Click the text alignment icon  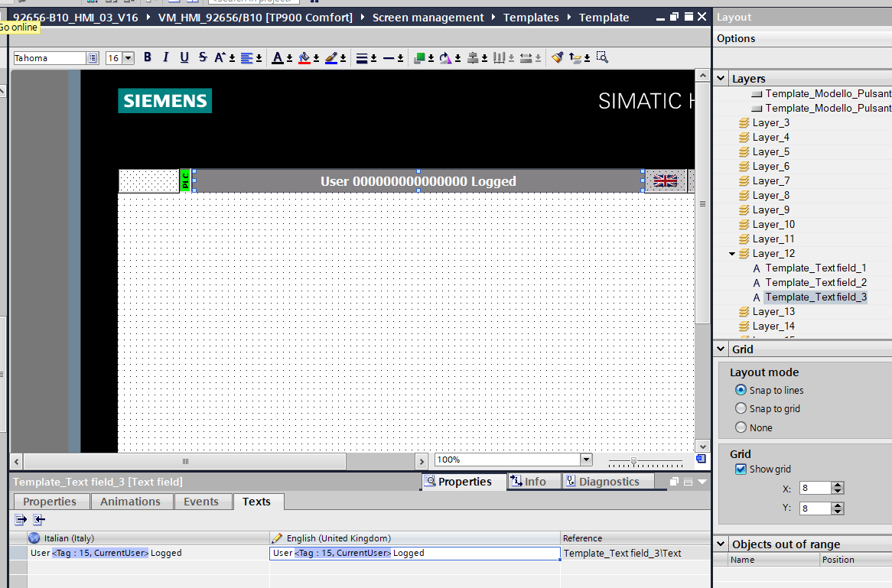pyautogui.click(x=247, y=58)
